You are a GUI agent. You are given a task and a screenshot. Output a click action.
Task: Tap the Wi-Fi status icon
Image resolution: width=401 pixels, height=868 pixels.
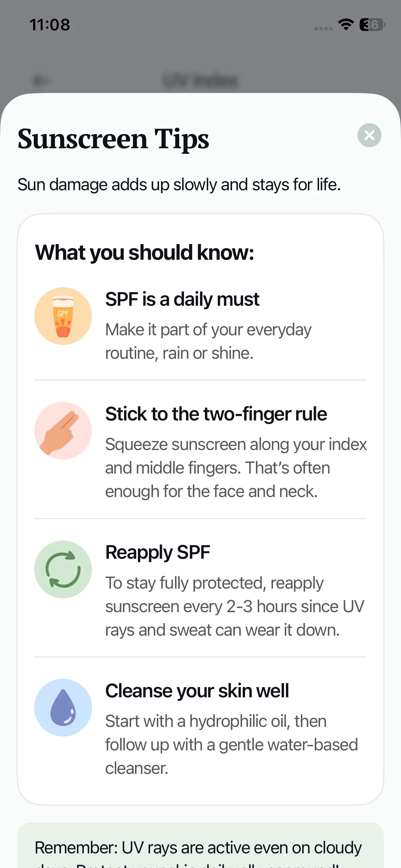[x=345, y=25]
